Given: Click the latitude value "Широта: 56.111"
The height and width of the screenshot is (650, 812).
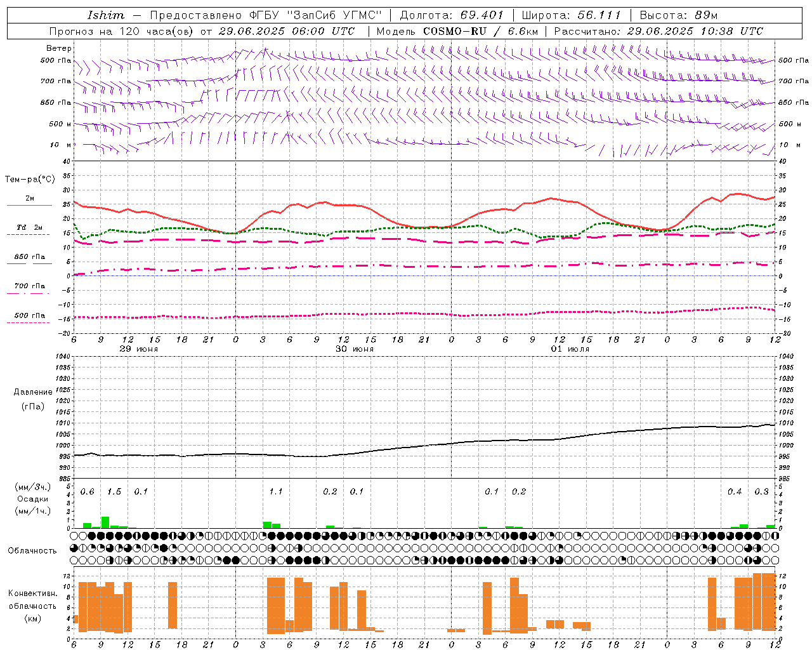Looking at the screenshot, I should tap(571, 15).
